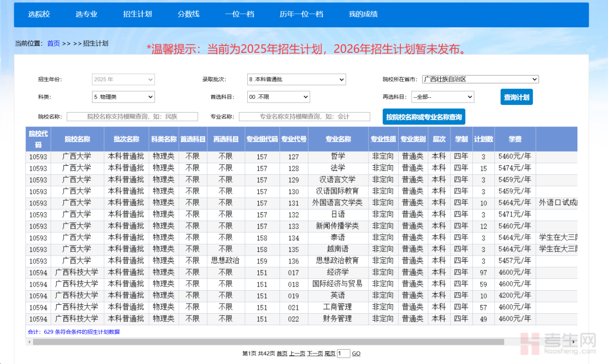Open the 历年一位一档 navigation item

click(301, 14)
